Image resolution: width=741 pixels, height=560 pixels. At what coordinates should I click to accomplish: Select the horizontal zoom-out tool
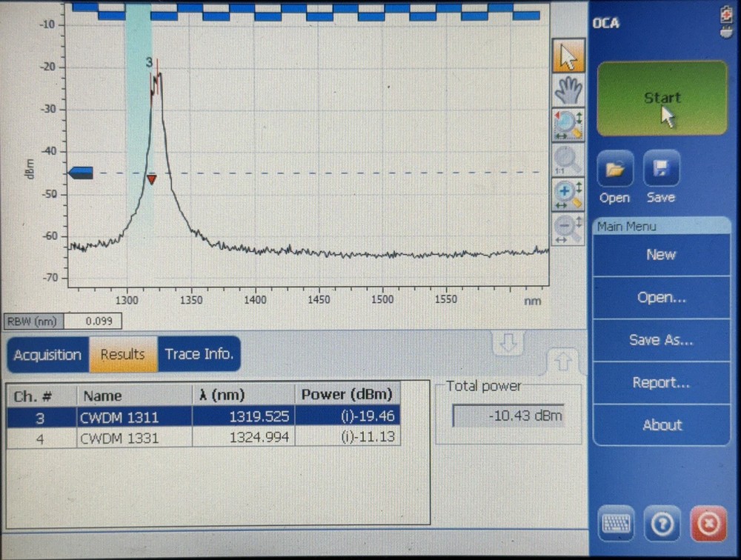pos(568,228)
